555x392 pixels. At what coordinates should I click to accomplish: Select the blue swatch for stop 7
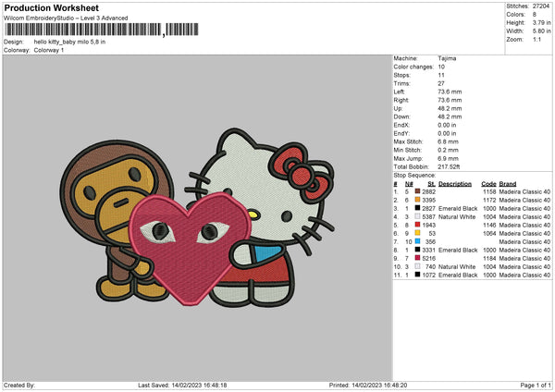pyautogui.click(x=418, y=241)
